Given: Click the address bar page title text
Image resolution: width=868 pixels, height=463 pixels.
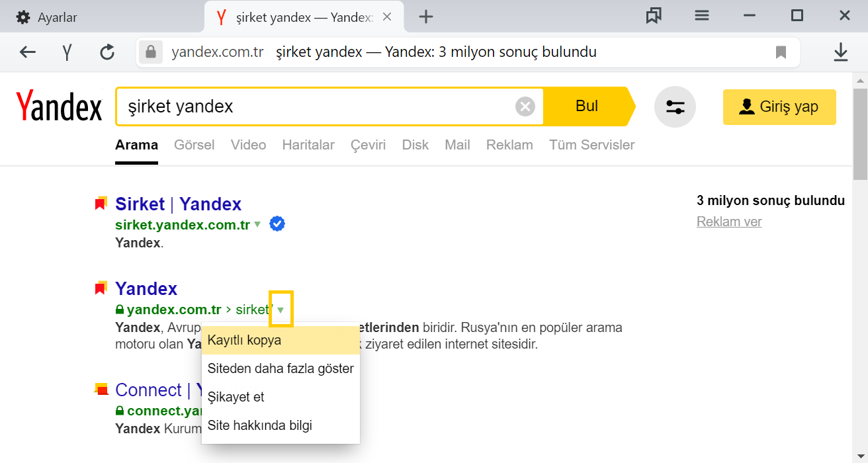Looking at the screenshot, I should pyautogui.click(x=437, y=52).
